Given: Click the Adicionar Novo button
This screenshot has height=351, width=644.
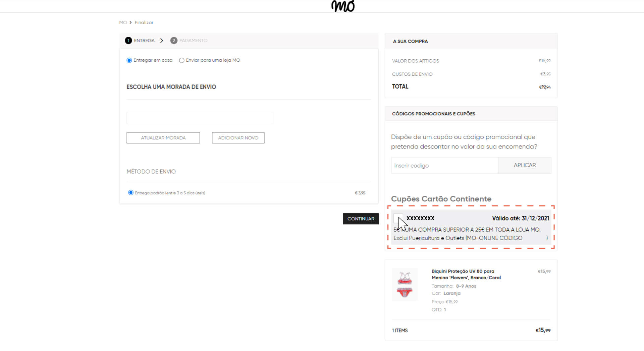Looking at the screenshot, I should pyautogui.click(x=238, y=138).
